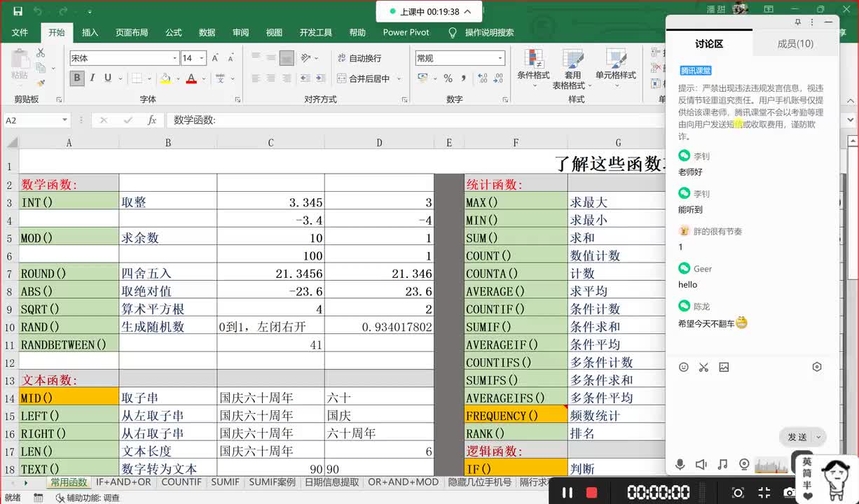Toggle middle vertical alignment
The image size is (859, 504).
[x=272, y=58]
